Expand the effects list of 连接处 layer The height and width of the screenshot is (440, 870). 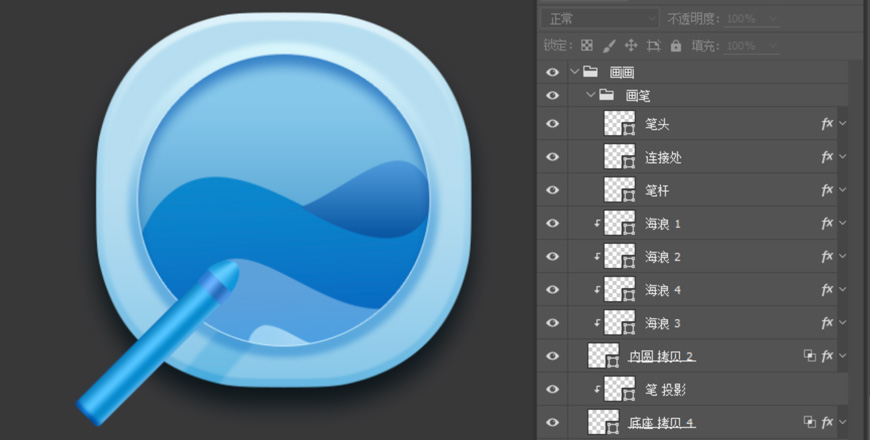point(843,158)
